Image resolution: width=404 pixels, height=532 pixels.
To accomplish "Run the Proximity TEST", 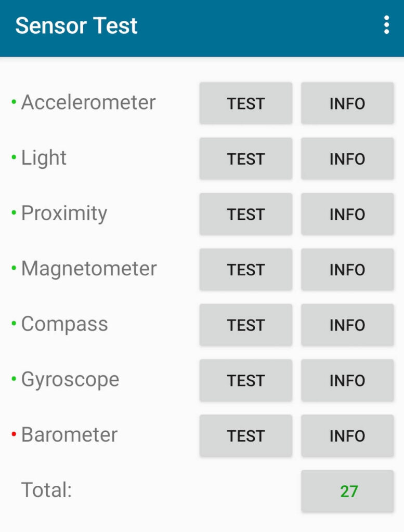I will click(x=245, y=214).
